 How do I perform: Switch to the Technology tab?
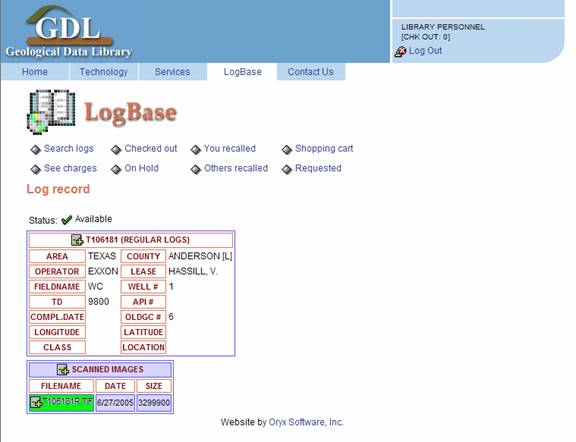click(104, 72)
